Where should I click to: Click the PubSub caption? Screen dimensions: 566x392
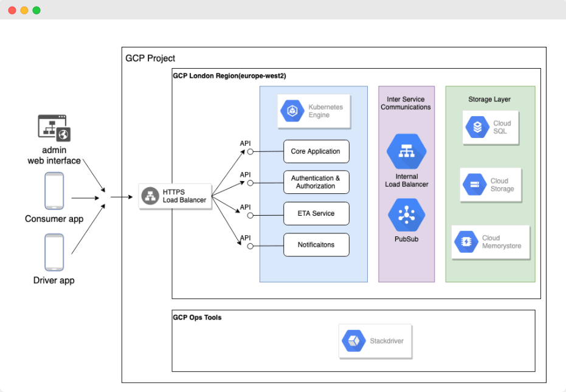[407, 239]
